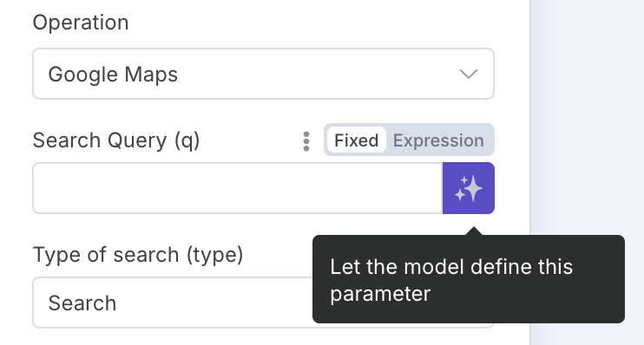Click the Search value text in the type field
644x345 pixels.
click(82, 303)
